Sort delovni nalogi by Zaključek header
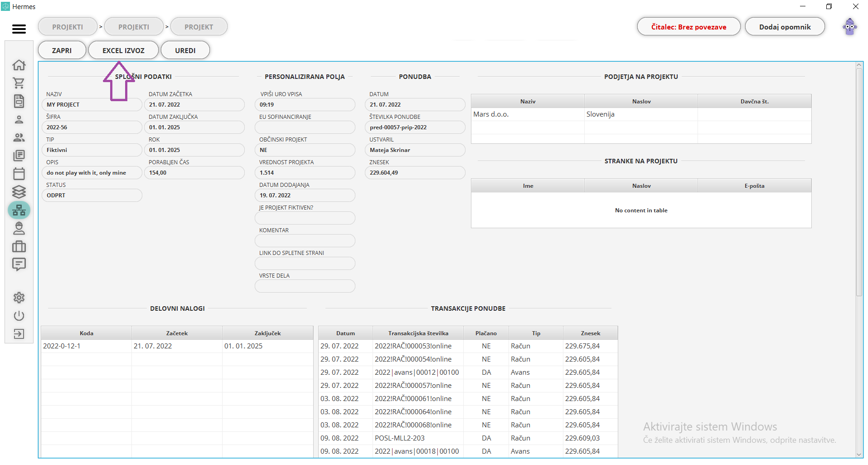This screenshot has width=868, height=465. 267,333
